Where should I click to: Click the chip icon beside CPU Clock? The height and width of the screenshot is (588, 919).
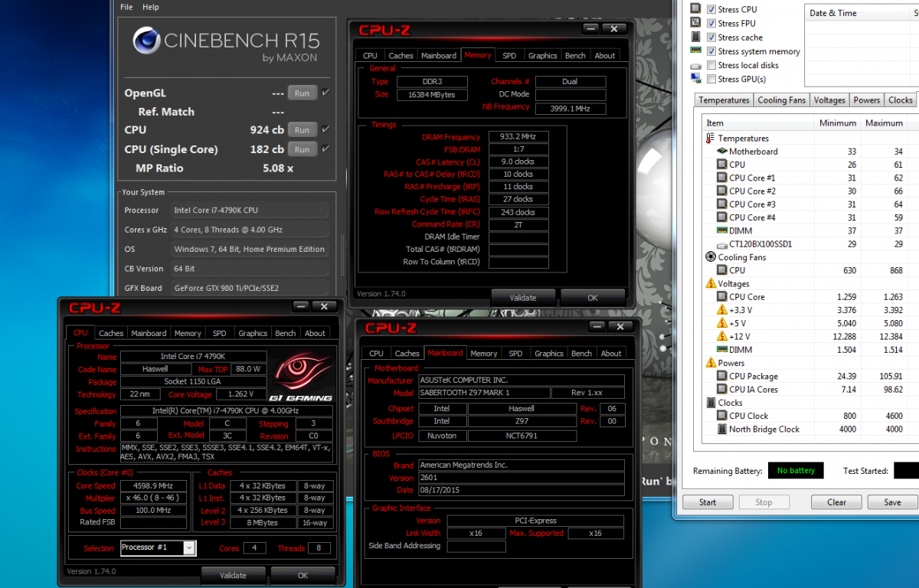(x=721, y=416)
